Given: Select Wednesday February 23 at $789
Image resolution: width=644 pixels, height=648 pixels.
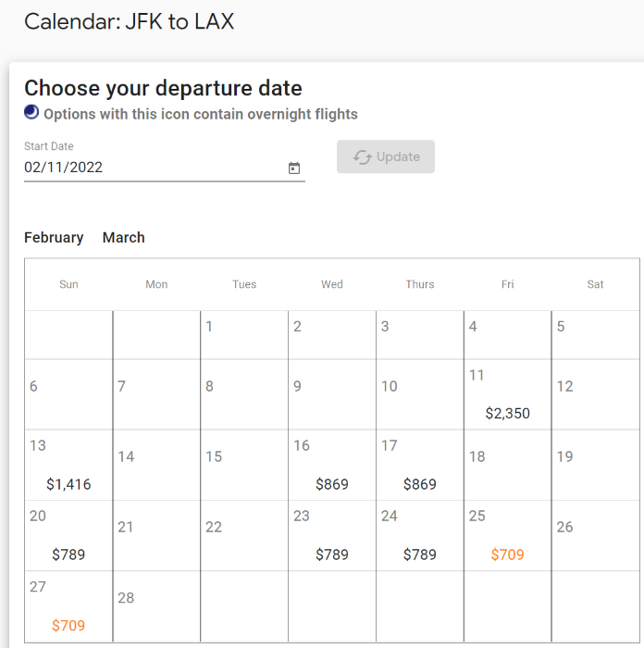Looking at the screenshot, I should (x=331, y=536).
